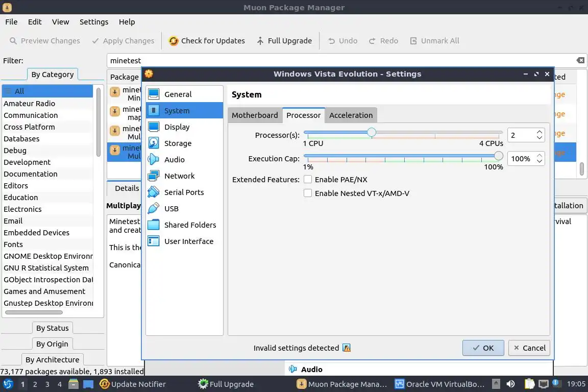Click the Undo toolbar button

pyautogui.click(x=343, y=40)
